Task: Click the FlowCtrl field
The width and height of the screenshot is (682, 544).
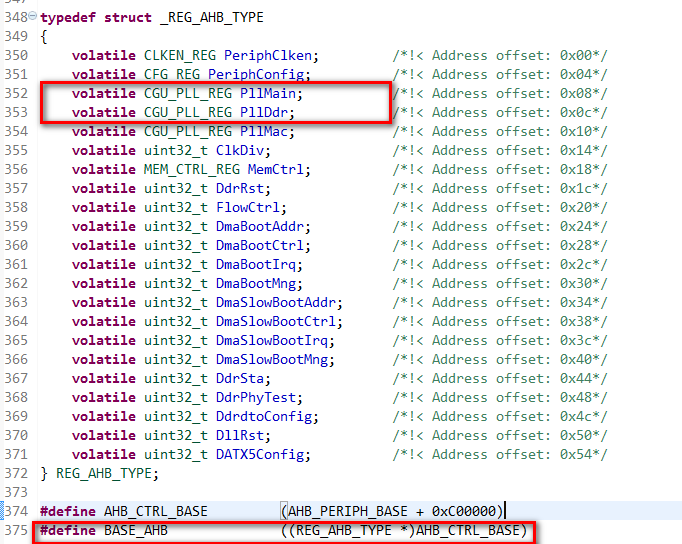Action: (248, 207)
